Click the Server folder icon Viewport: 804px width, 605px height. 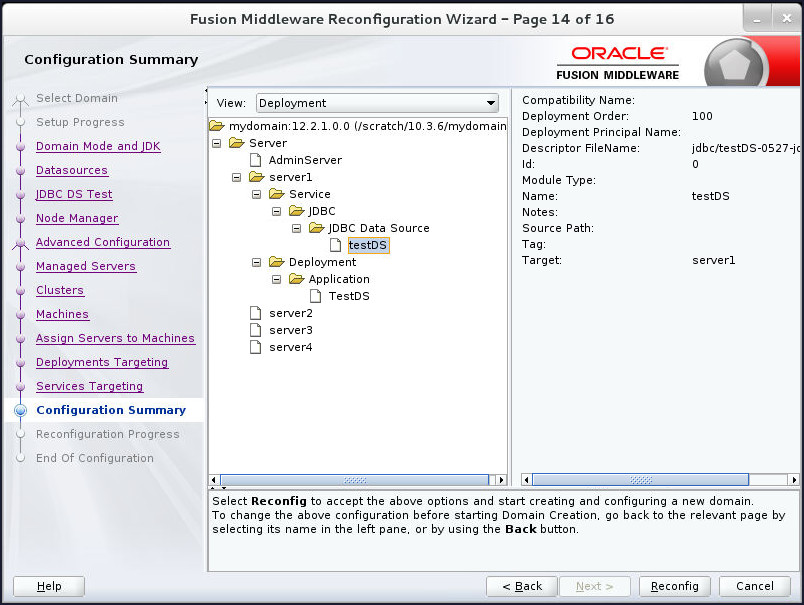coord(236,143)
